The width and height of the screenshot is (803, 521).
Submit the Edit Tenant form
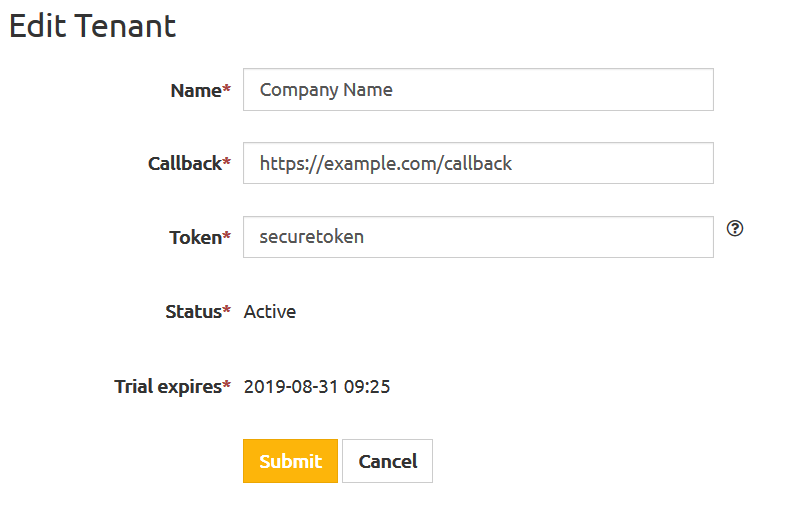(x=290, y=461)
